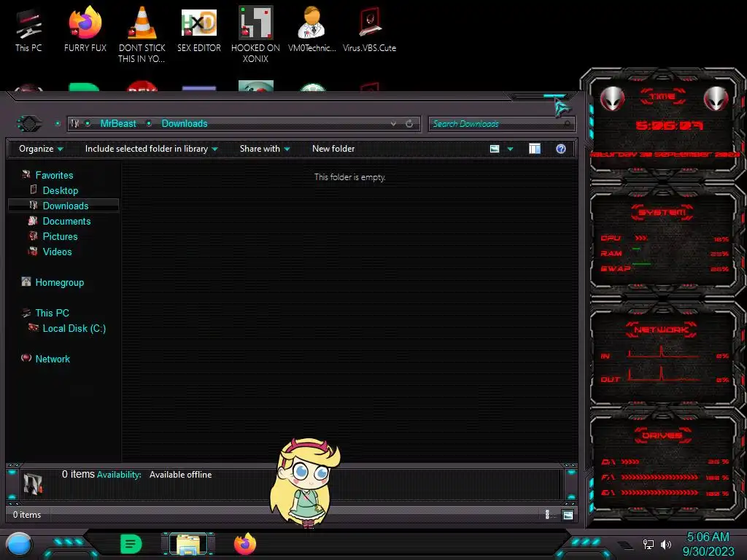
Task: Click Downloads in the address breadcrumb
Action: (x=185, y=123)
